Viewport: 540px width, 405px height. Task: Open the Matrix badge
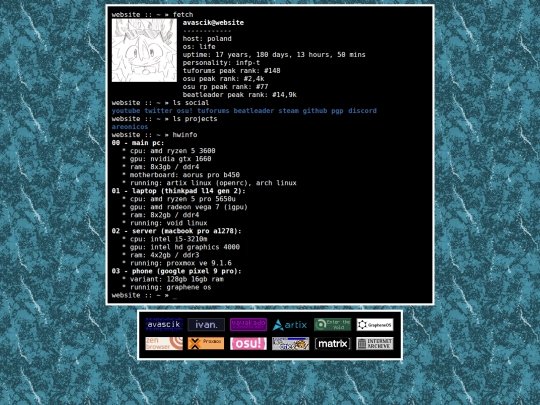(333, 343)
